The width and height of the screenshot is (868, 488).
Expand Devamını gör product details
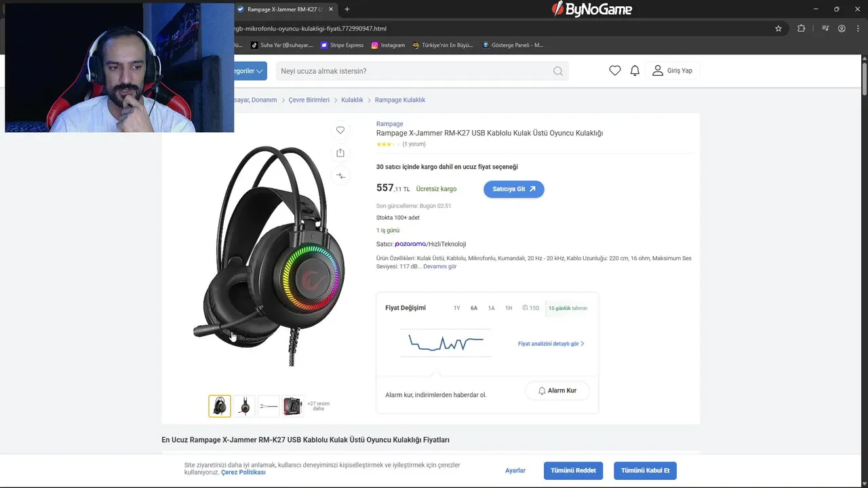pos(440,266)
